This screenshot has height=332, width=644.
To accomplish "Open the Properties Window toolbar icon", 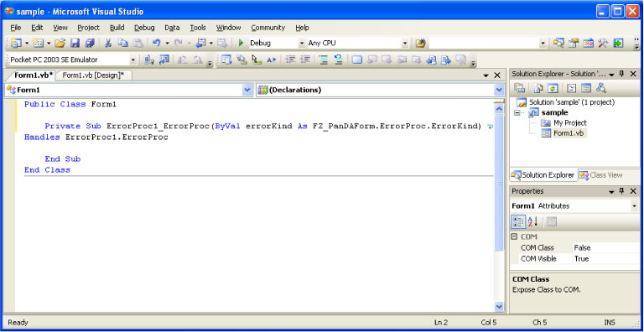I will 574,43.
